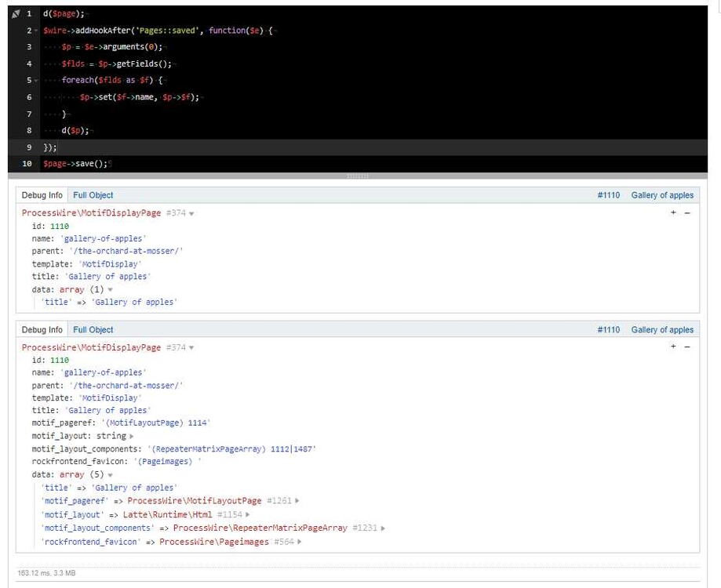Image resolution: width=721 pixels, height=588 pixels.
Task: Collapse the data array (5) in second dump
Action: (x=110, y=475)
